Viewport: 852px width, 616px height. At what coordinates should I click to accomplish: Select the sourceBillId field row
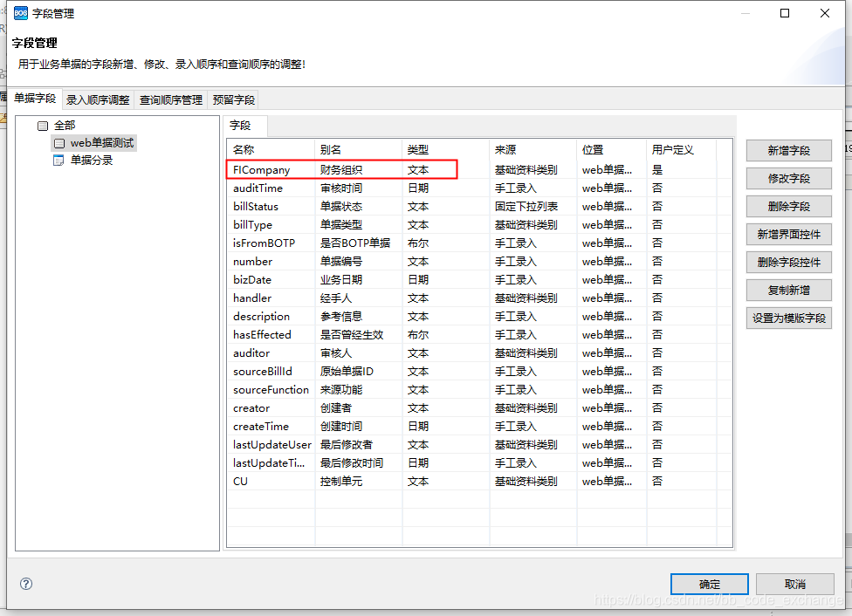click(x=480, y=372)
